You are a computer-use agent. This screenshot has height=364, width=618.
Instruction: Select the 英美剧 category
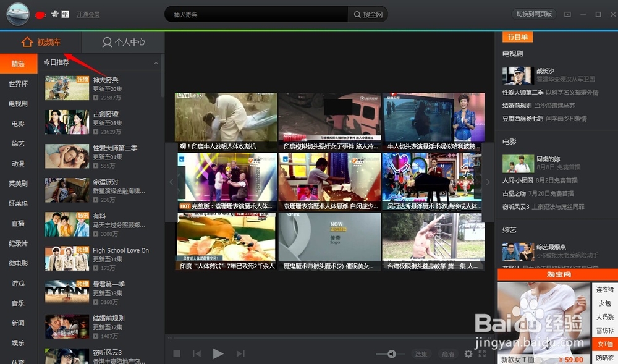pos(19,183)
